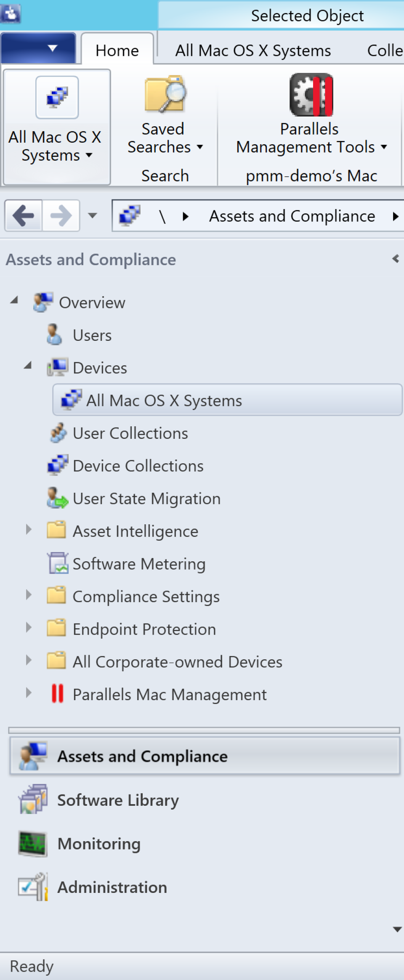Viewport: 404px width, 980px height.
Task: Expand the Compliance Settings node
Action: 29,595
